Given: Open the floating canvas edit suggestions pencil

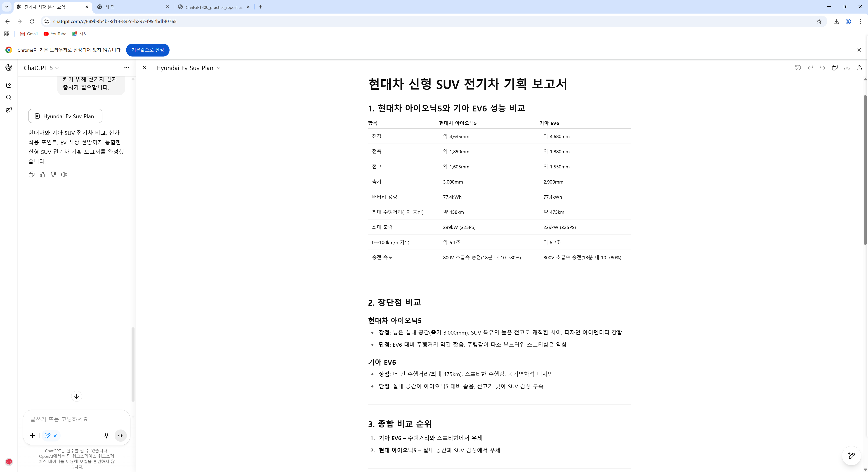Looking at the screenshot, I should [851, 456].
